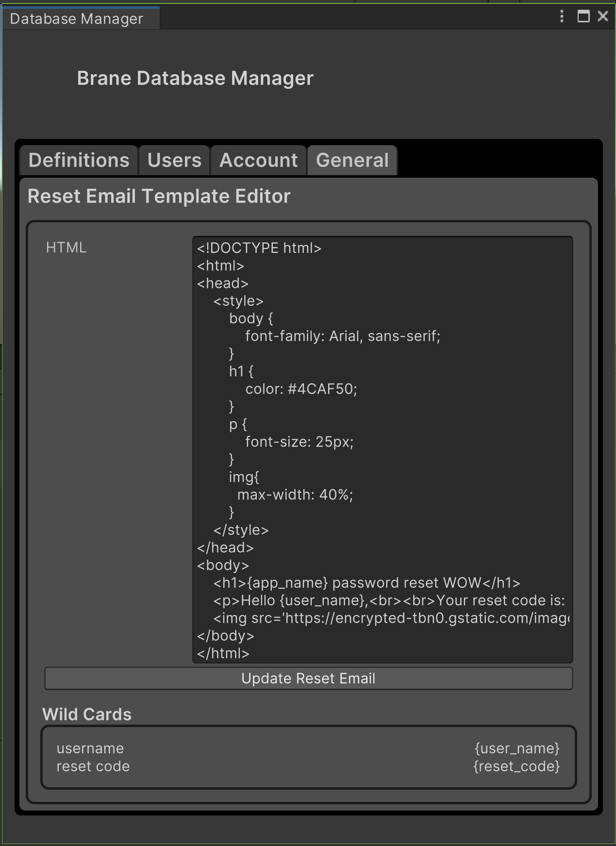Maximize the Database Manager window
Viewport: 616px width, 846px height.
[583, 17]
